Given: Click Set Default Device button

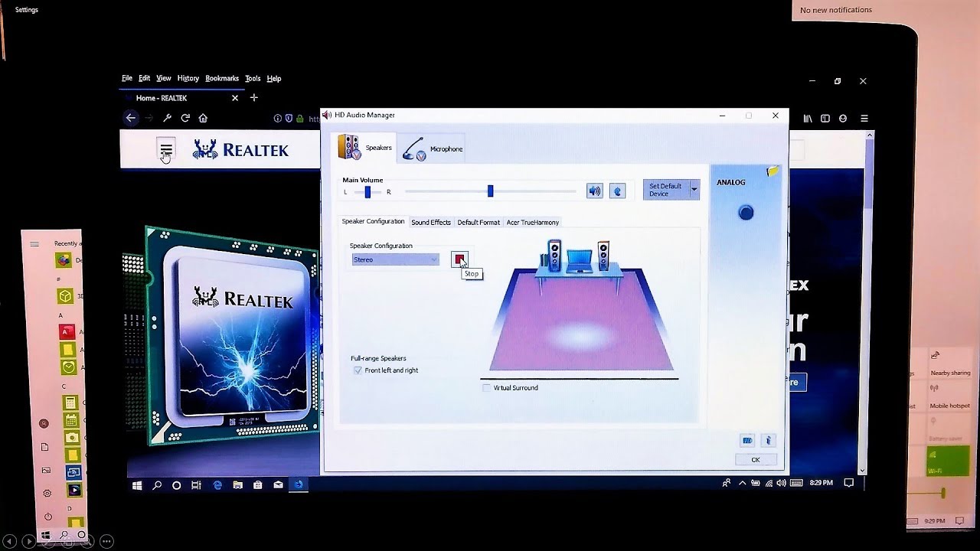Looking at the screenshot, I should (x=665, y=189).
